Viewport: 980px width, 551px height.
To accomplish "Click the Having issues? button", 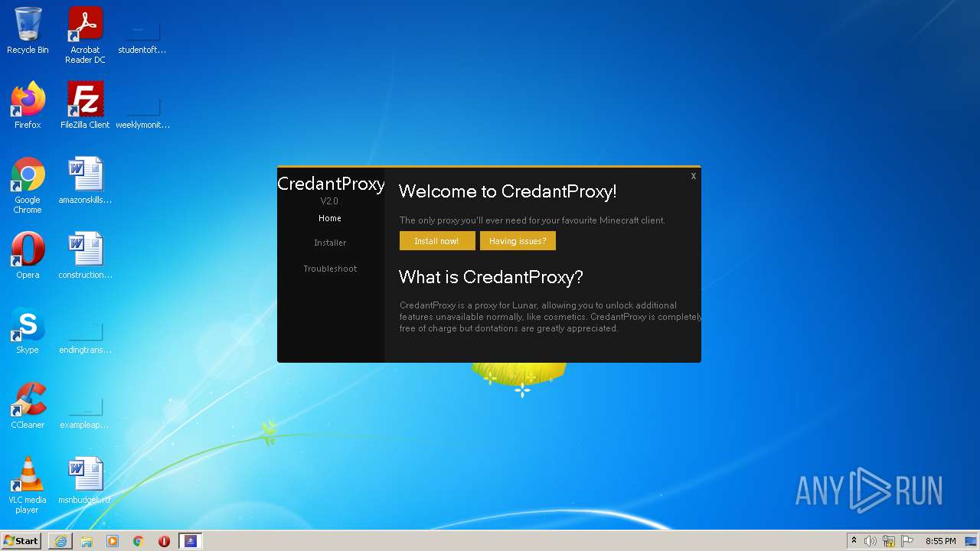I will click(518, 241).
